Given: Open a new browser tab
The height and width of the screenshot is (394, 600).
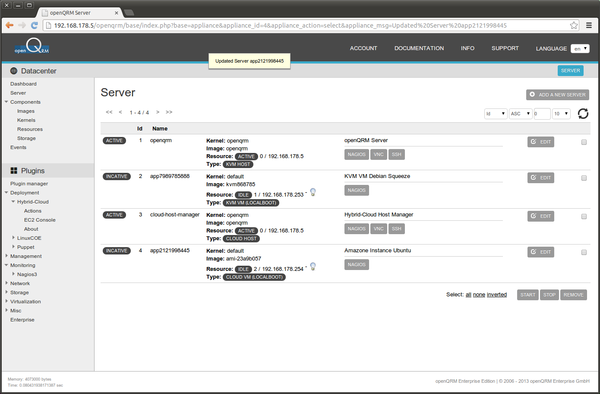Looking at the screenshot, I should click(129, 13).
